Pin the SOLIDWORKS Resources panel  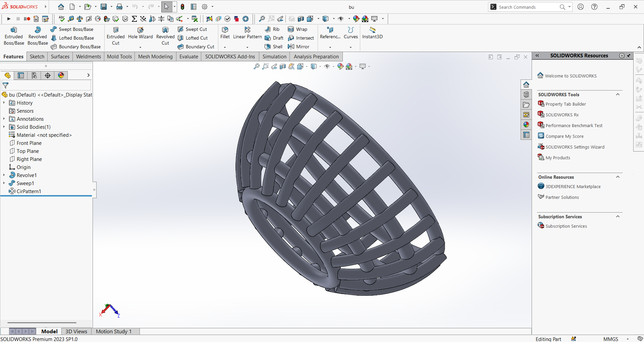pos(629,56)
